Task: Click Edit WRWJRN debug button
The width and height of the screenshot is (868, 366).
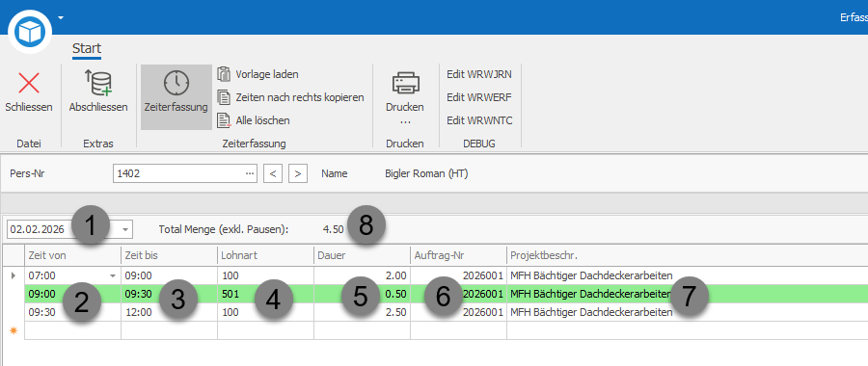Action: (478, 73)
